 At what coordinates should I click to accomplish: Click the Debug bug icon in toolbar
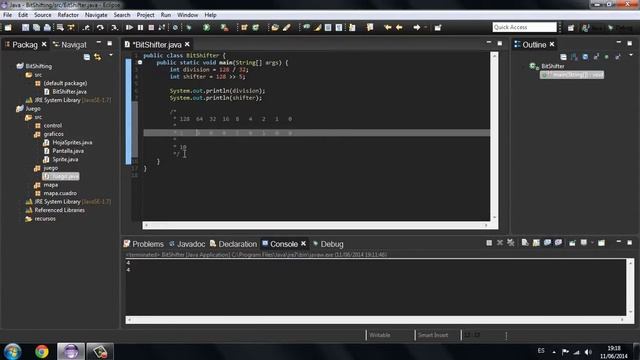pos(189,27)
